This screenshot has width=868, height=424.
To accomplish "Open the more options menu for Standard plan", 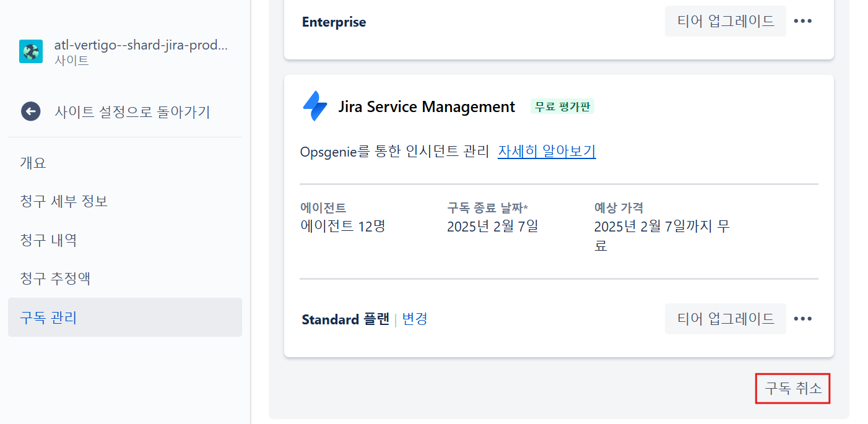I will [803, 319].
